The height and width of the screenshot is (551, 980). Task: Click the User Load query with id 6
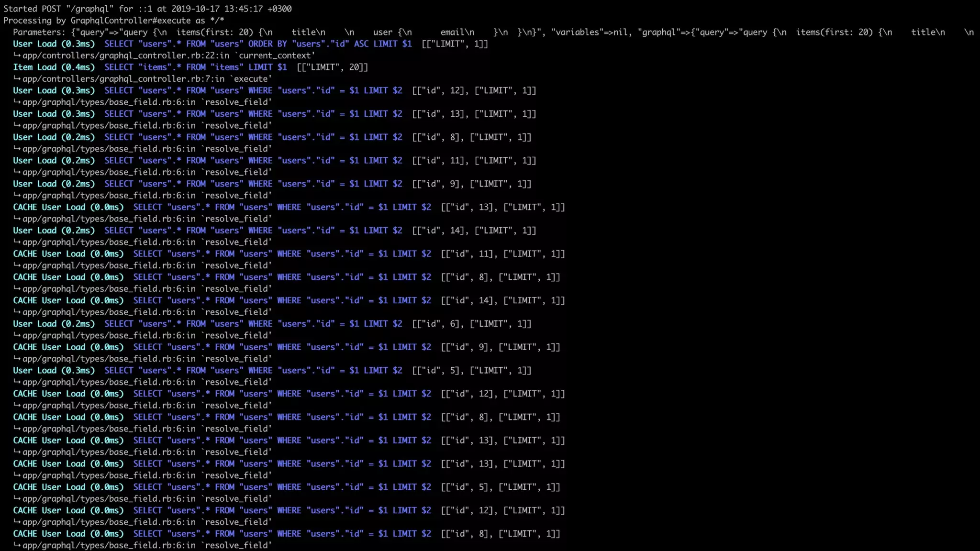pos(253,324)
